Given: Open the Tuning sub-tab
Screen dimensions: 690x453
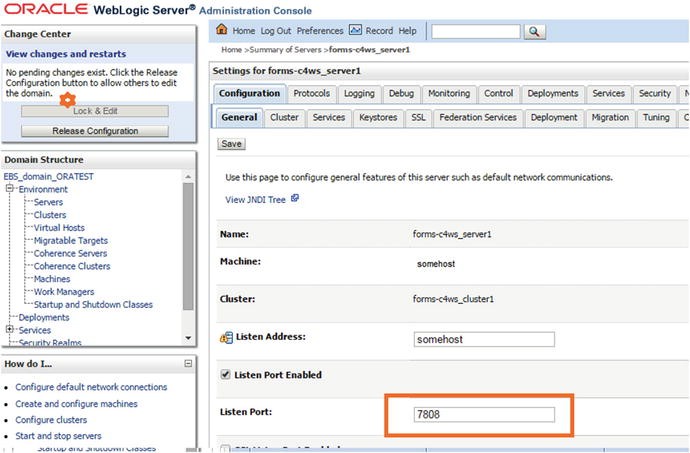Looking at the screenshot, I should 656,118.
